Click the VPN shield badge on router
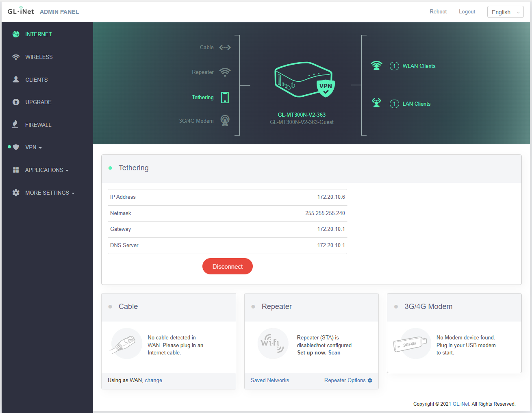The height and width of the screenshot is (413, 532). (326, 88)
